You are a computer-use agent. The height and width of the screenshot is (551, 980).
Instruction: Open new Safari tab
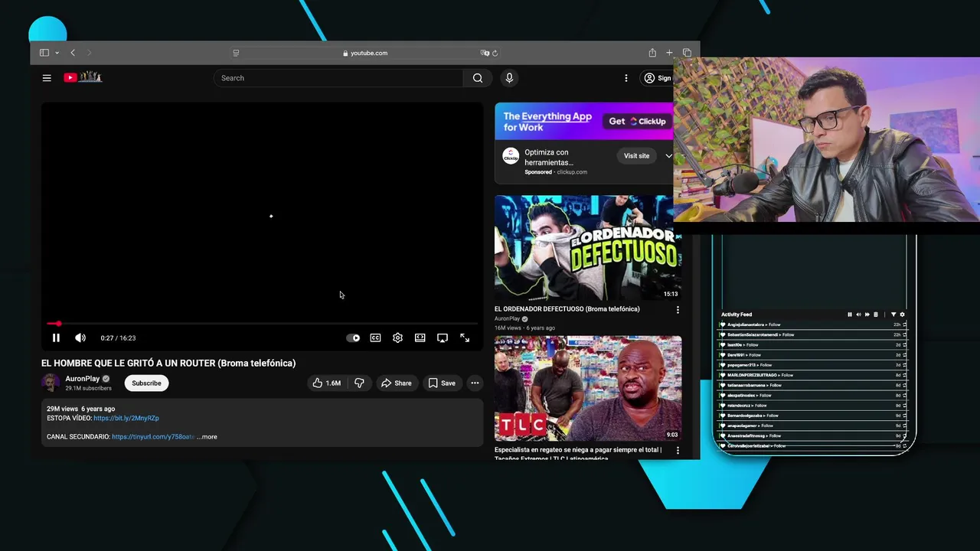coord(669,53)
